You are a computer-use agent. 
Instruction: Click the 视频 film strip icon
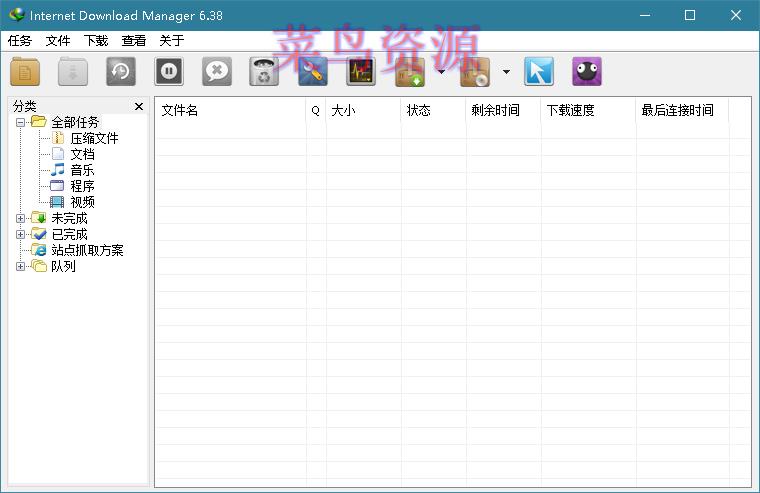tap(57, 202)
